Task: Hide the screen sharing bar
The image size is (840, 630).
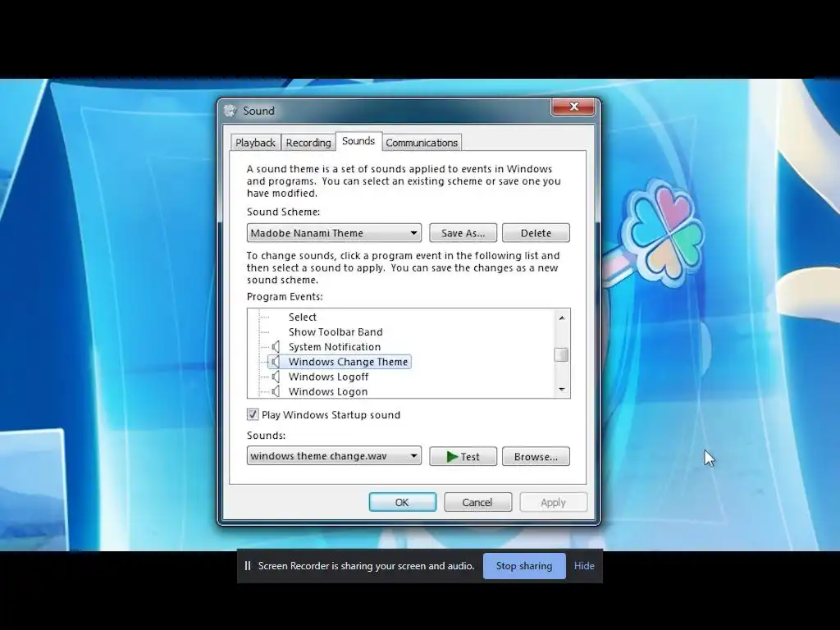Action: tap(584, 566)
